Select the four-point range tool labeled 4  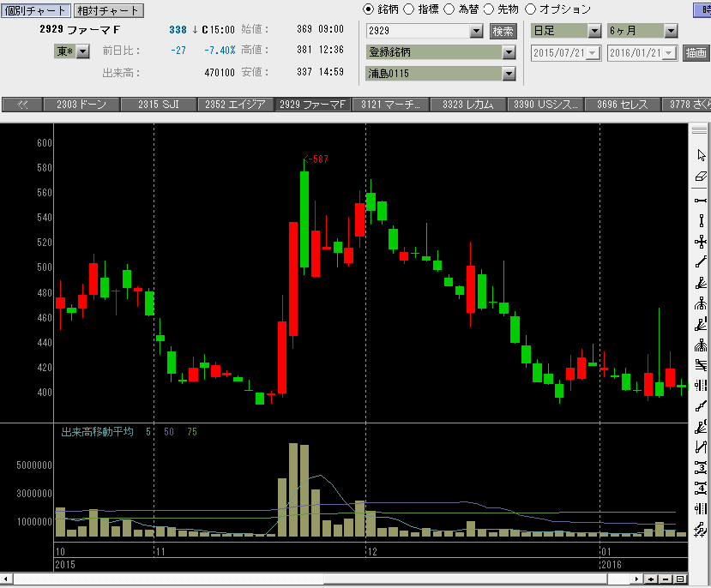click(701, 488)
